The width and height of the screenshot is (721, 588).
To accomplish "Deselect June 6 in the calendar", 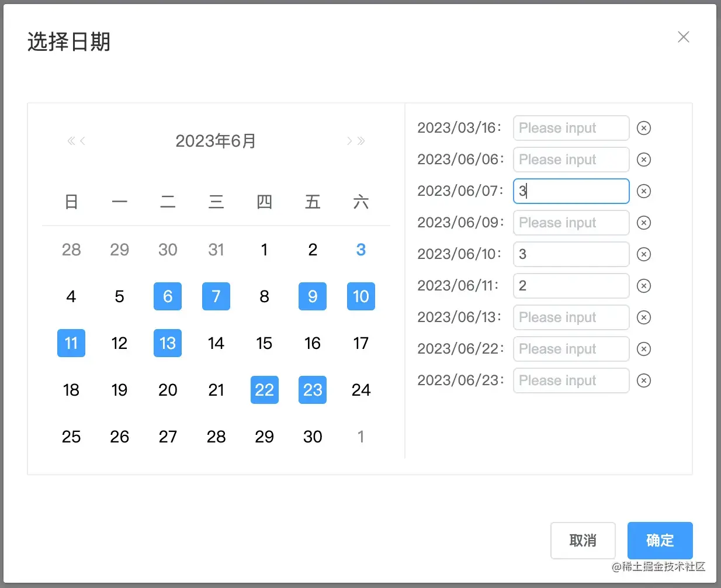I will coord(168,296).
